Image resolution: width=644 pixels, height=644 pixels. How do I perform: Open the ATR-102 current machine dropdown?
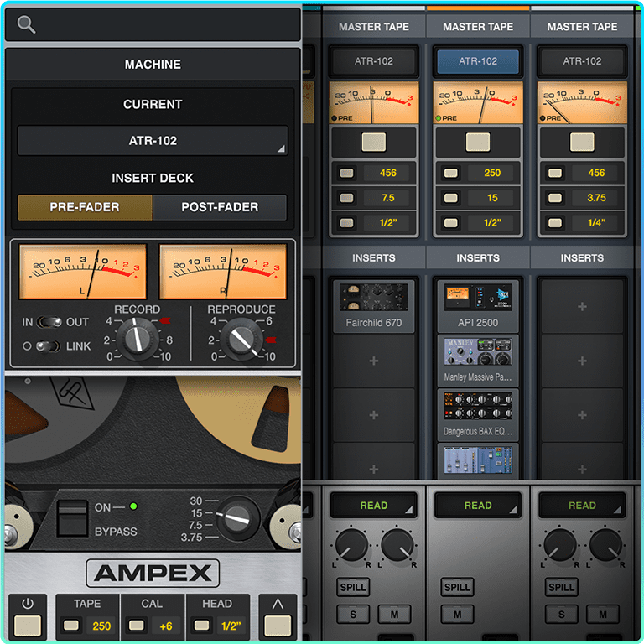[153, 141]
